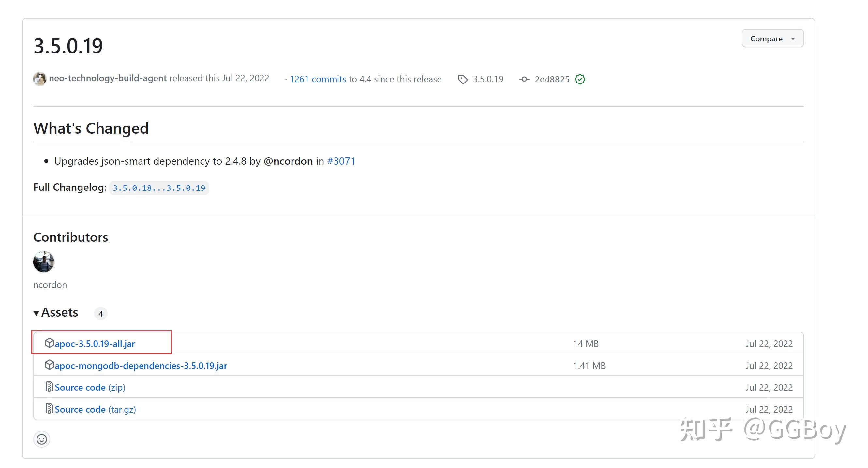This screenshot has height=468, width=868.
Task: Click the smiley add-reaction icon
Action: click(41, 439)
